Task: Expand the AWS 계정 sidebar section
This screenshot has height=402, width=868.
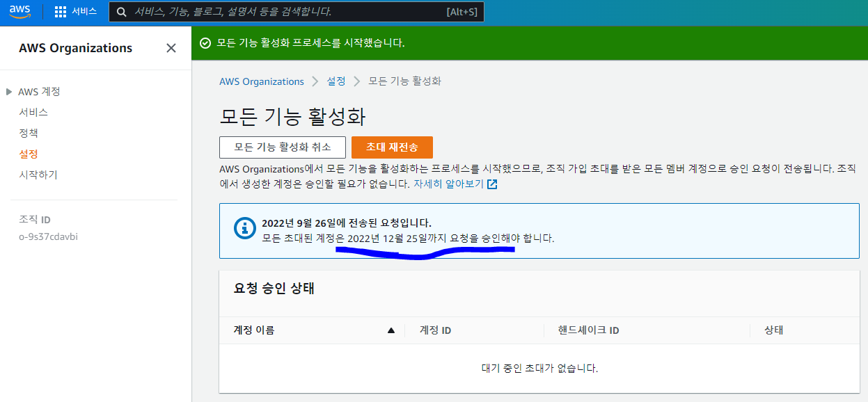Action: [9, 92]
